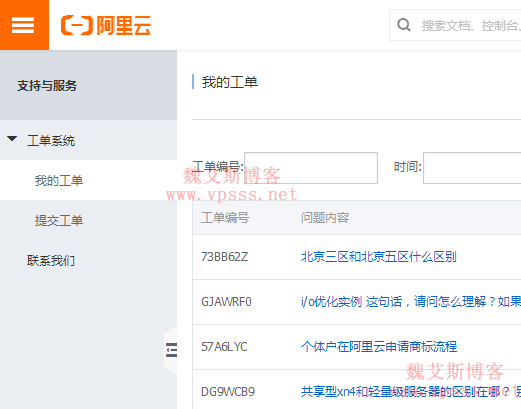
Task: Open ticket 北京三区和北京五区什么区别
Action: click(x=378, y=257)
